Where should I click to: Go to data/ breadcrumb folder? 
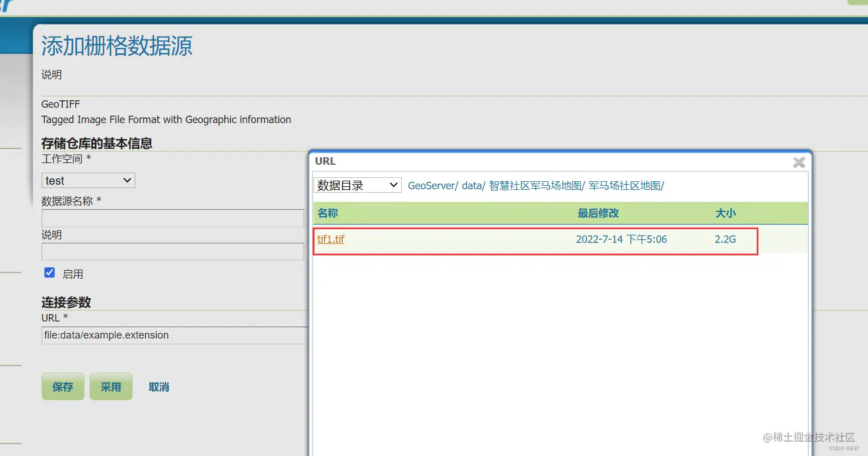(474, 185)
